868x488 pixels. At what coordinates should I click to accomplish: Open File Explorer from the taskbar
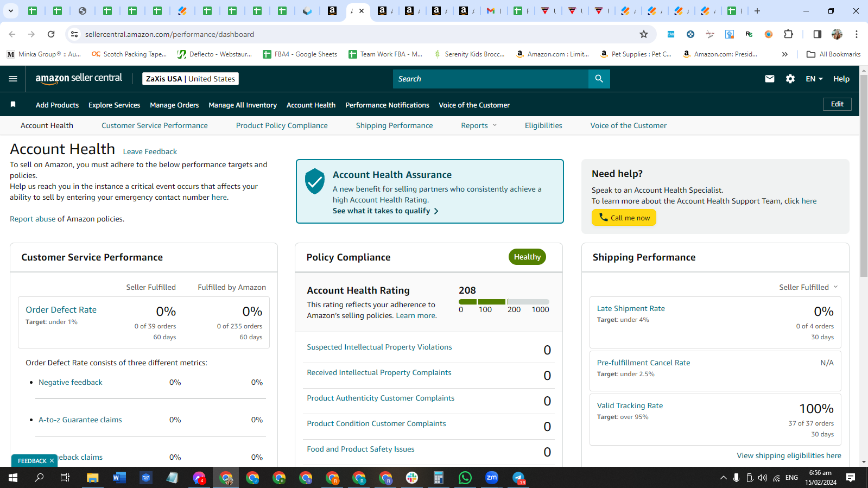point(92,478)
